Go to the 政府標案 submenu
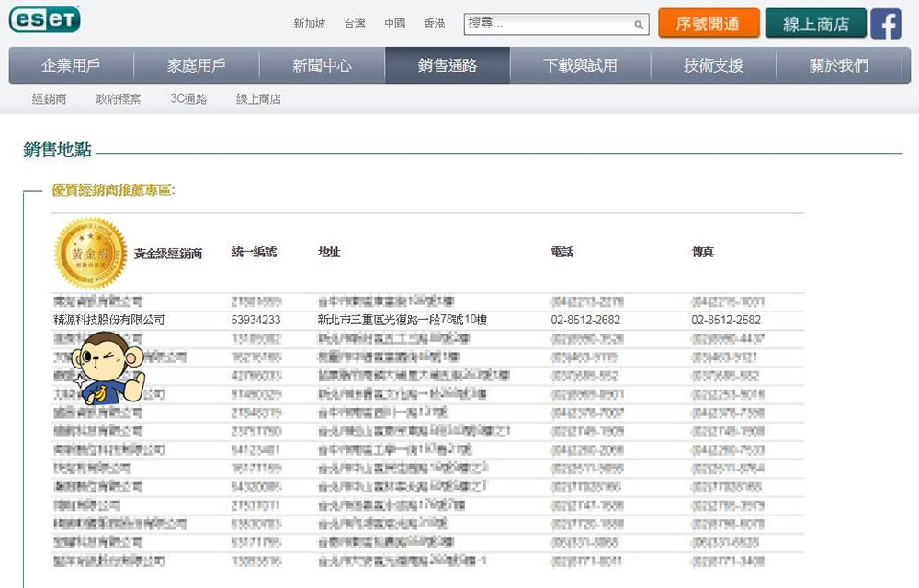The width and height of the screenshot is (919, 588). coord(119,99)
